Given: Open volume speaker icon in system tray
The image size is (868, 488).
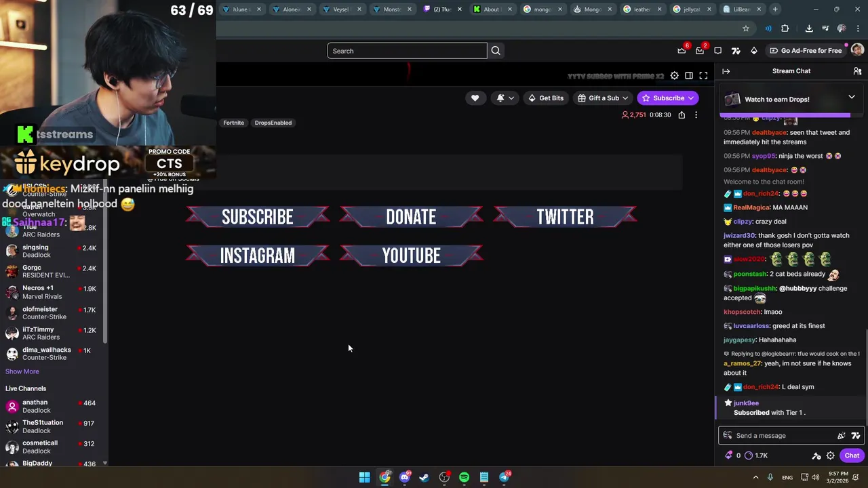Looking at the screenshot, I should click(816, 477).
